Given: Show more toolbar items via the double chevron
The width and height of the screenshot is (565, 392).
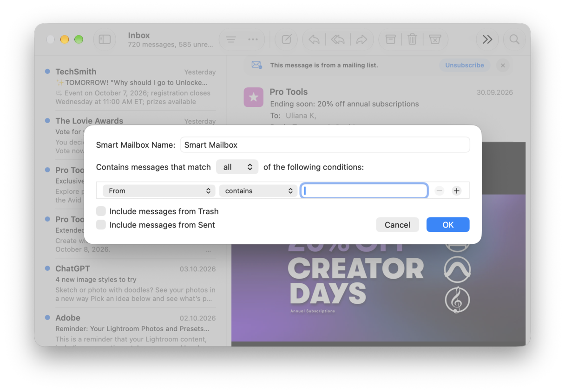Looking at the screenshot, I should 487,39.
